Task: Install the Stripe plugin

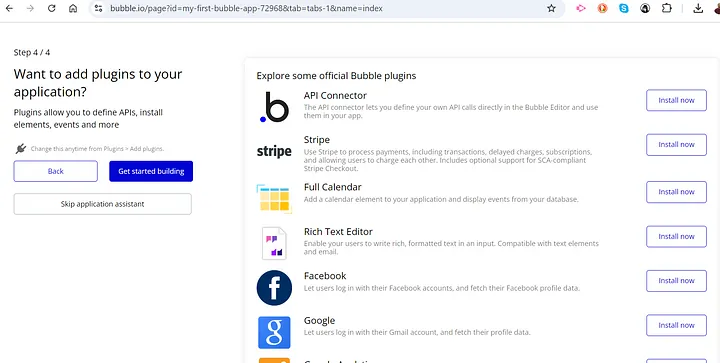Action: pyautogui.click(x=676, y=145)
